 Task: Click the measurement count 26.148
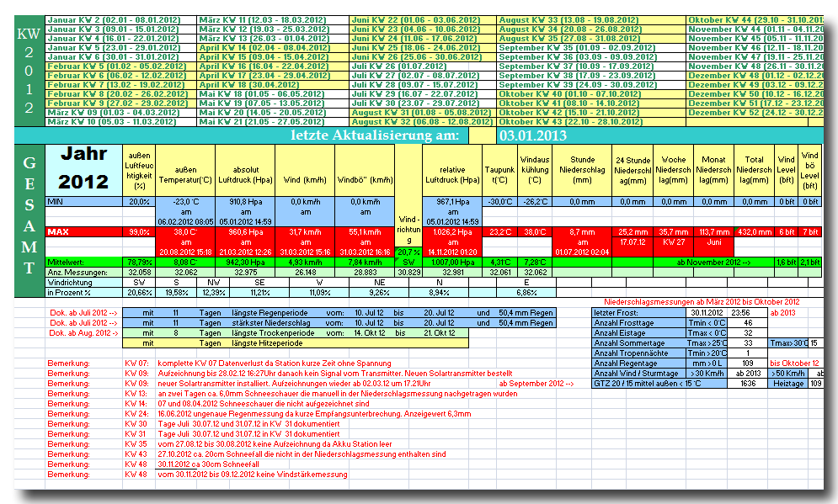[305, 273]
